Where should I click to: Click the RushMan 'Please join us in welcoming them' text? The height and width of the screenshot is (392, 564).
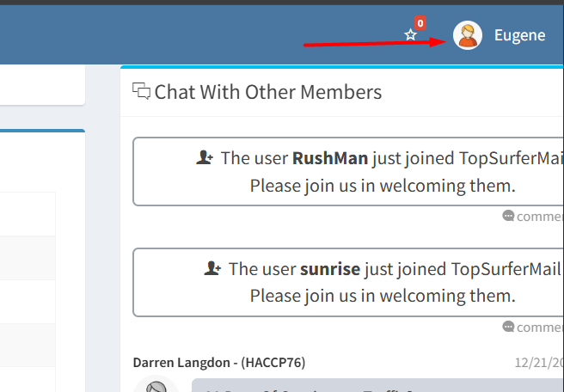383,186
